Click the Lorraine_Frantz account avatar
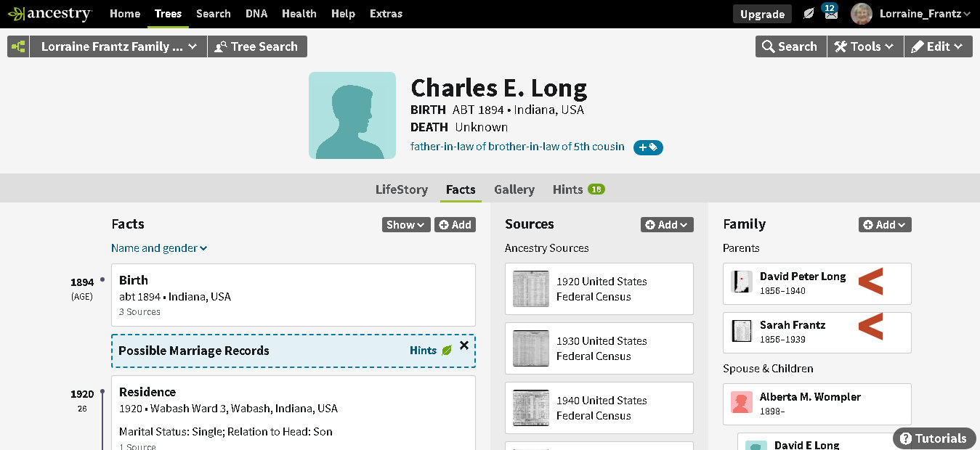Screen dimensions: 980x450 (862, 14)
